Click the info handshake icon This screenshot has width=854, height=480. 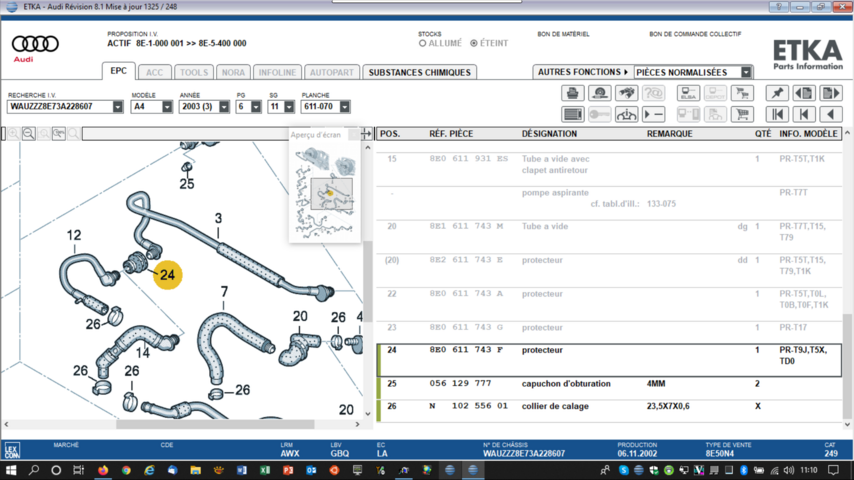click(x=626, y=114)
